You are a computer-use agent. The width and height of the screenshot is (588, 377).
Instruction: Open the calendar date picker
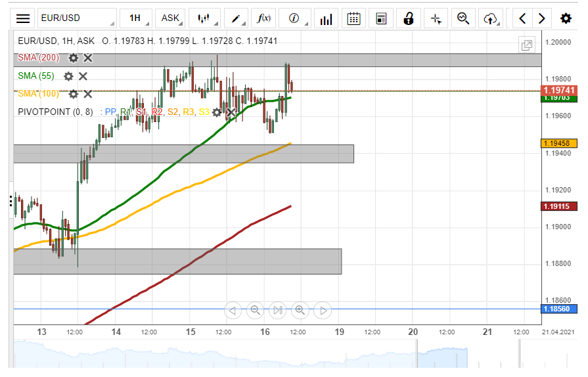pyautogui.click(x=353, y=18)
